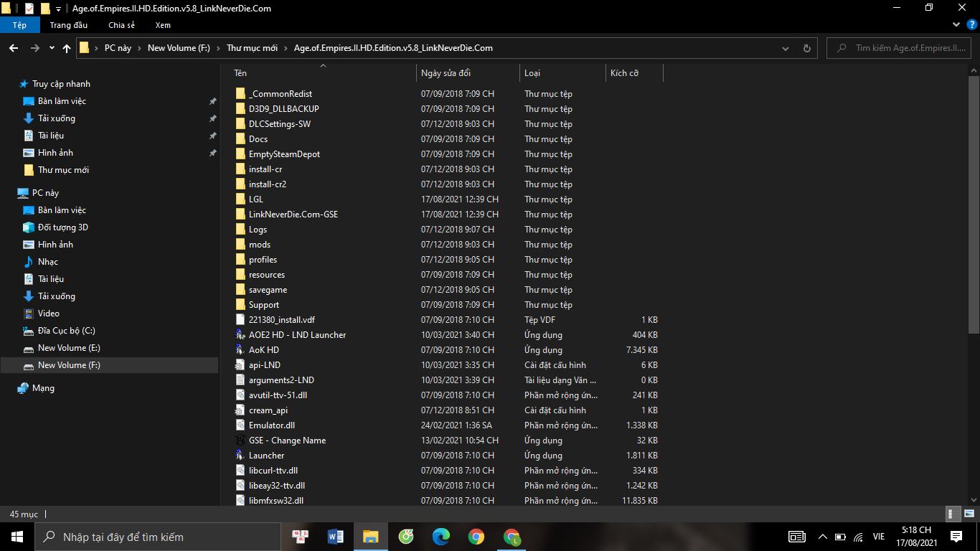The width and height of the screenshot is (980, 551).
Task: Open the recent locations dropdown
Action: click(x=52, y=48)
